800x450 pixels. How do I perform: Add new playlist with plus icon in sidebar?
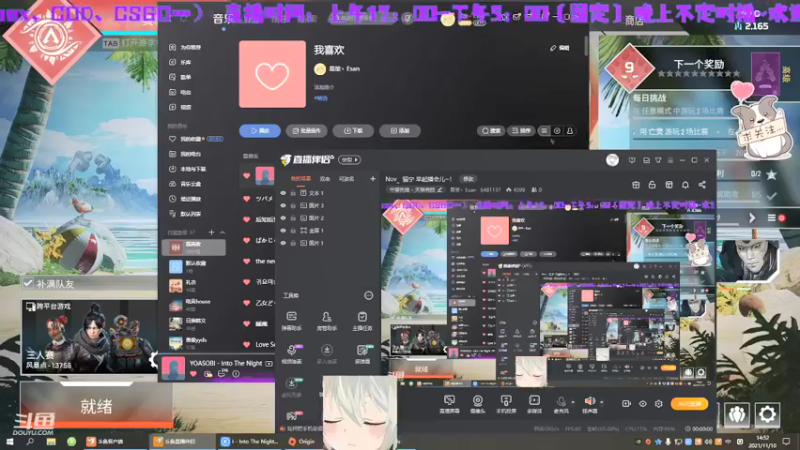211,232
